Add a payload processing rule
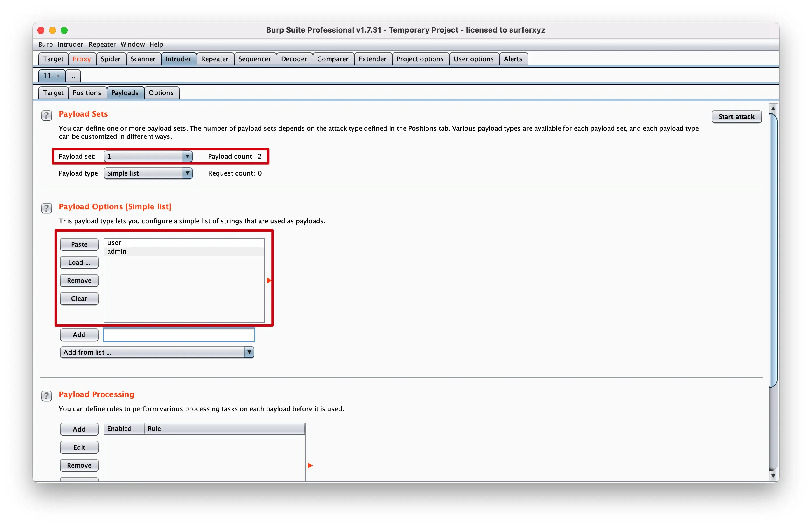Image resolution: width=812 pixels, height=526 pixels. (x=79, y=429)
